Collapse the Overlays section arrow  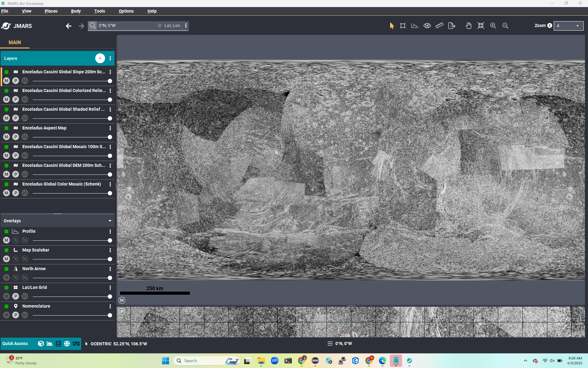(x=110, y=221)
